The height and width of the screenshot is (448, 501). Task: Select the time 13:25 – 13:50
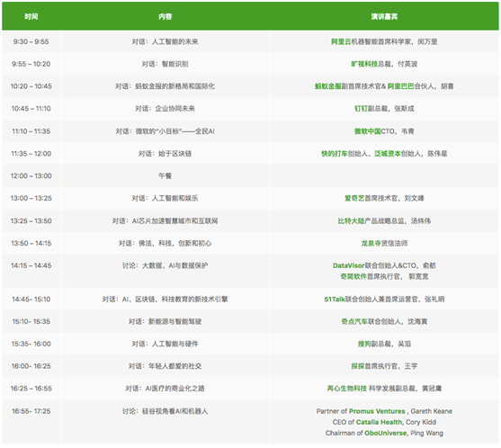tap(31, 220)
